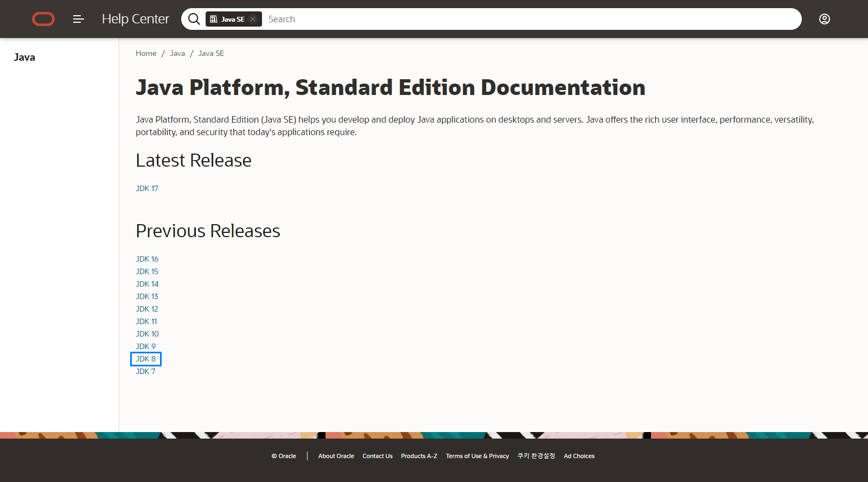Image resolution: width=868 pixels, height=482 pixels.
Task: Click the search magnifier icon
Action: (194, 19)
